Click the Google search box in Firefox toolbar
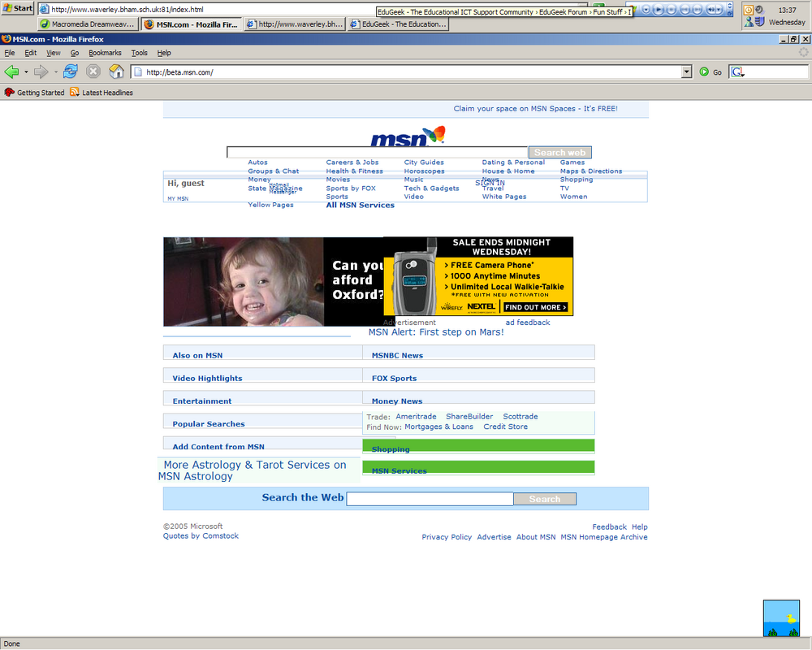 click(775, 72)
